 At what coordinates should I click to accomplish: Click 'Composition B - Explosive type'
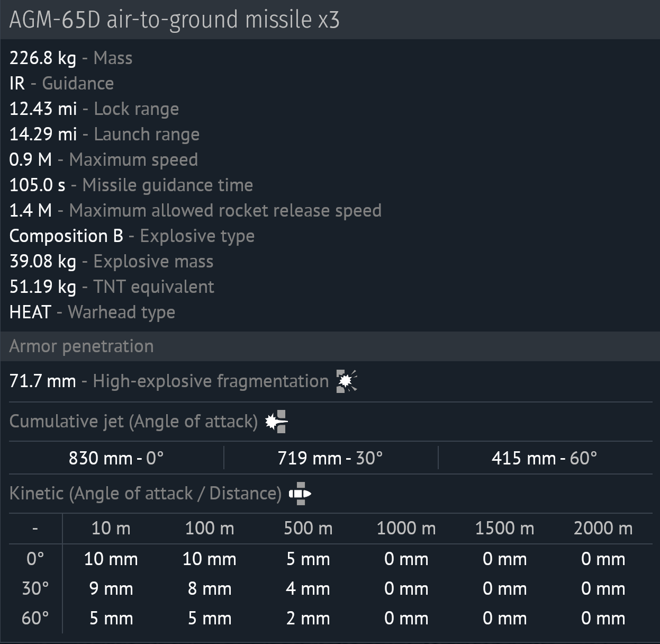[132, 236]
